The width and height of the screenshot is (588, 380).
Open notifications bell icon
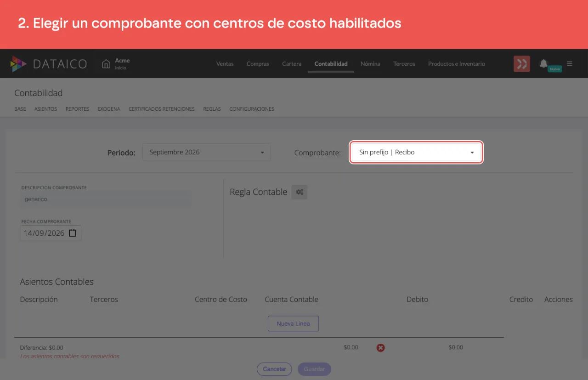(544, 63)
